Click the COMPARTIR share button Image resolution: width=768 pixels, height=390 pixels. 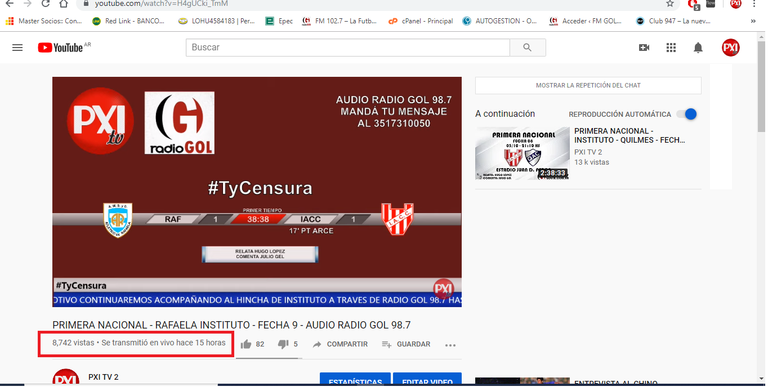tap(340, 344)
